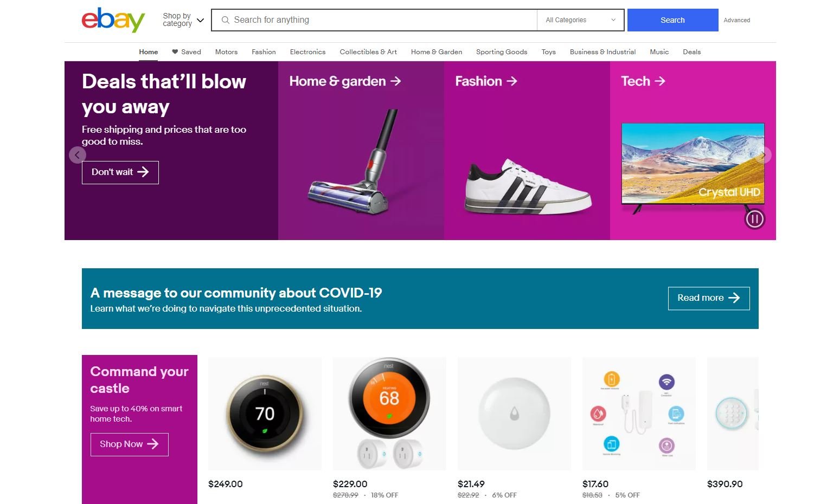Click Read more on the COVID-19 message
The width and height of the screenshot is (814, 504).
point(708,298)
